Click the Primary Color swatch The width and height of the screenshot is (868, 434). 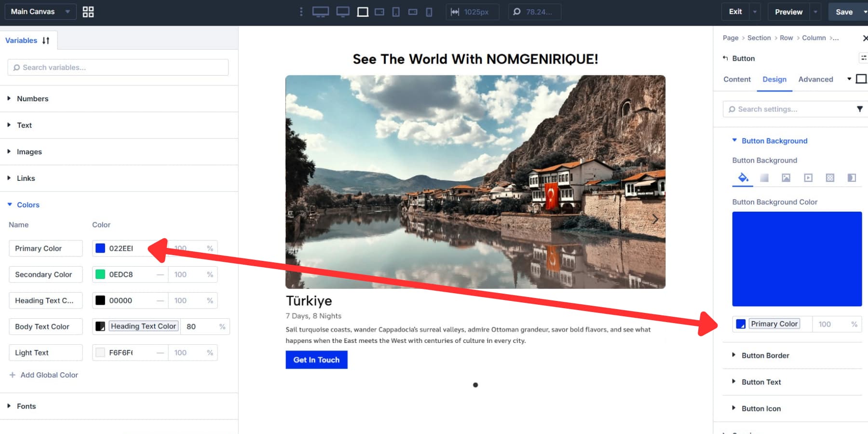(100, 248)
